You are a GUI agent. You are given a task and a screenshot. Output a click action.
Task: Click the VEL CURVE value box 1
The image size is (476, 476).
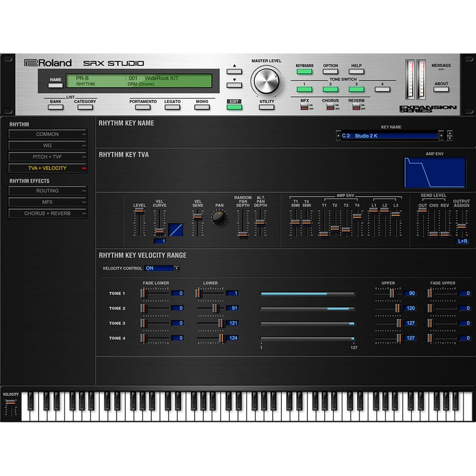point(160,241)
